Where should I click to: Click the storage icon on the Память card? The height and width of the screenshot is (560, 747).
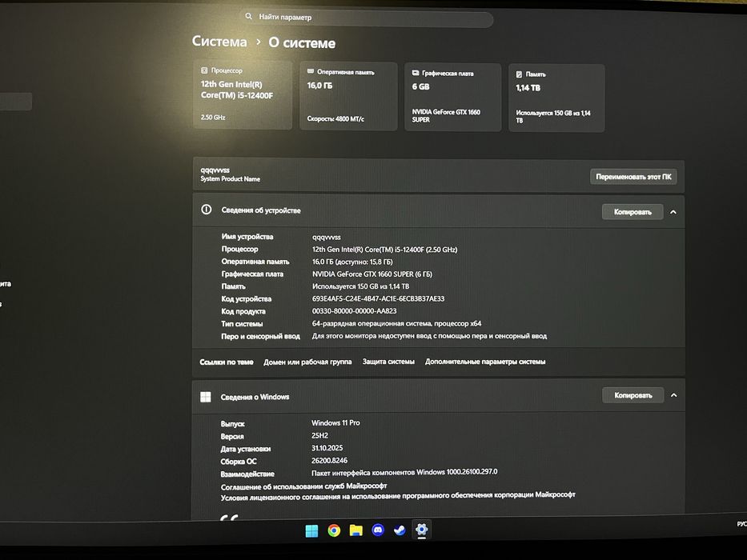[519, 74]
